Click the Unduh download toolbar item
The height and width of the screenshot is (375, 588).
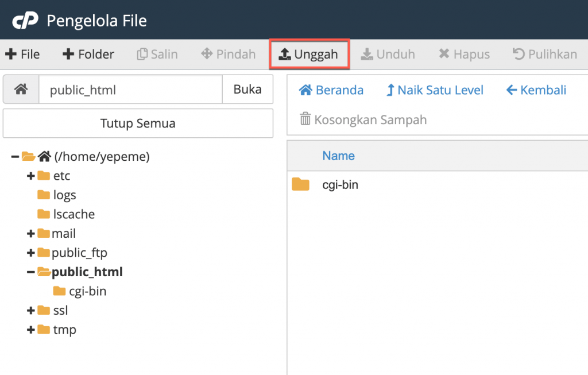point(388,55)
